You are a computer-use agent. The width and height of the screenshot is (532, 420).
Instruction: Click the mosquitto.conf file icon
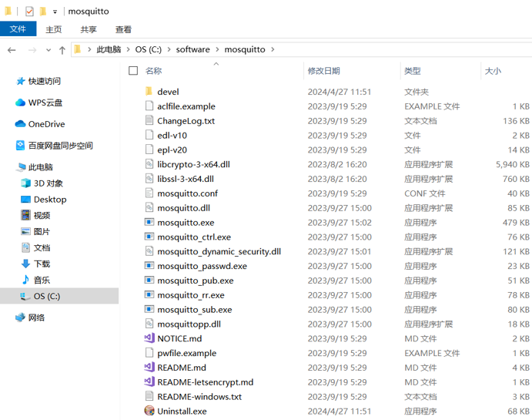149,193
